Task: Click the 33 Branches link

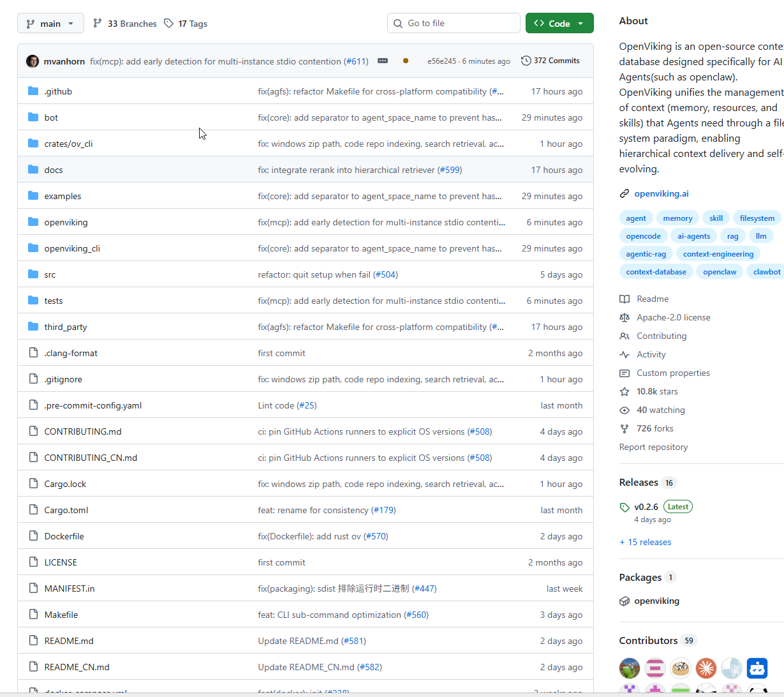Action: coord(125,24)
